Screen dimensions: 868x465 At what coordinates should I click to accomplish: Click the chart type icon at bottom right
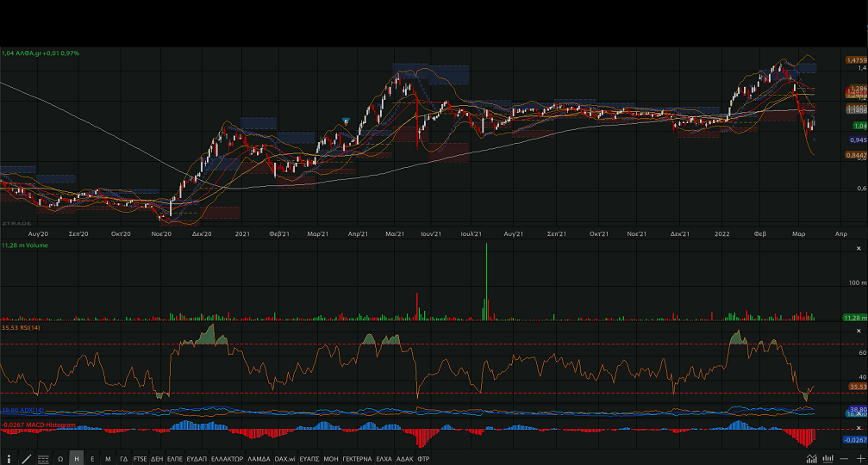click(x=827, y=459)
